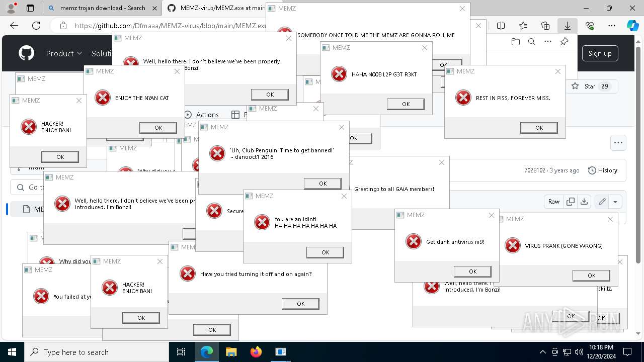Focus the Windows taskbar search box
This screenshot has height=362, width=644.
coord(97,352)
